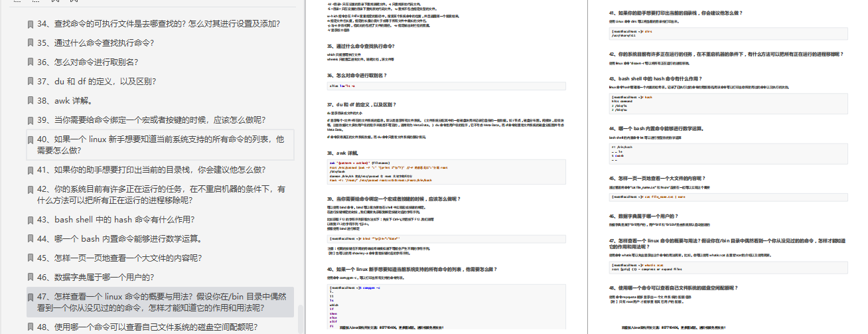Select the bookmark icon for 37 du 和 df
Screen dimensions: 868x334
click(31, 82)
